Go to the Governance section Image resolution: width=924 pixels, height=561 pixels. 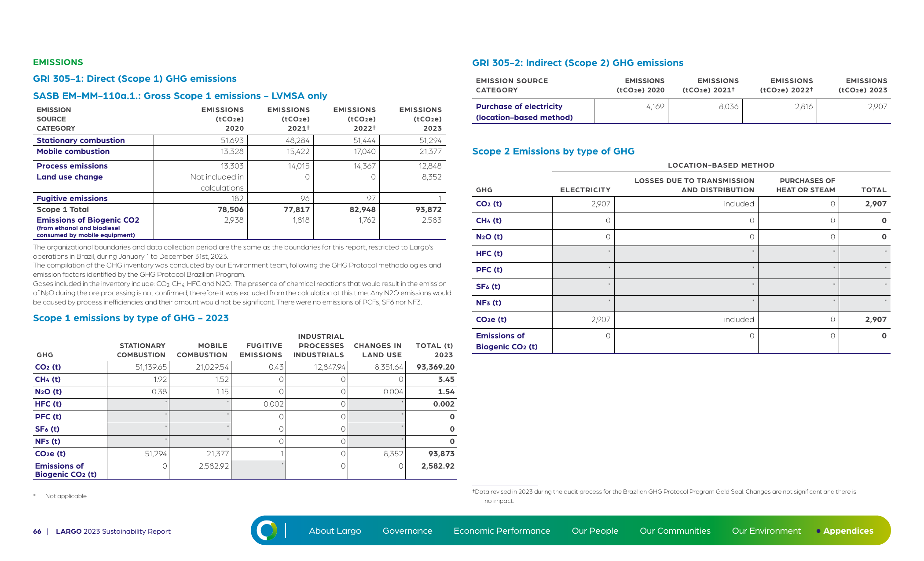pos(407,531)
